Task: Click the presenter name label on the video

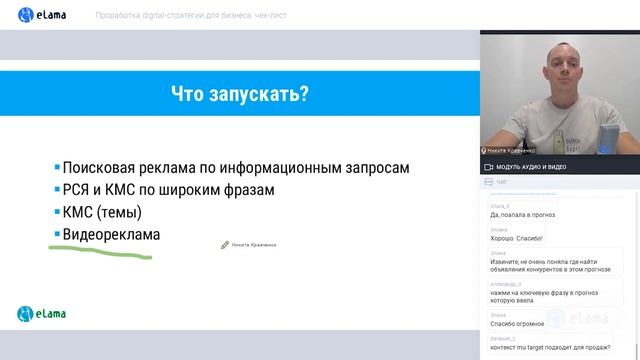Action: point(511,151)
